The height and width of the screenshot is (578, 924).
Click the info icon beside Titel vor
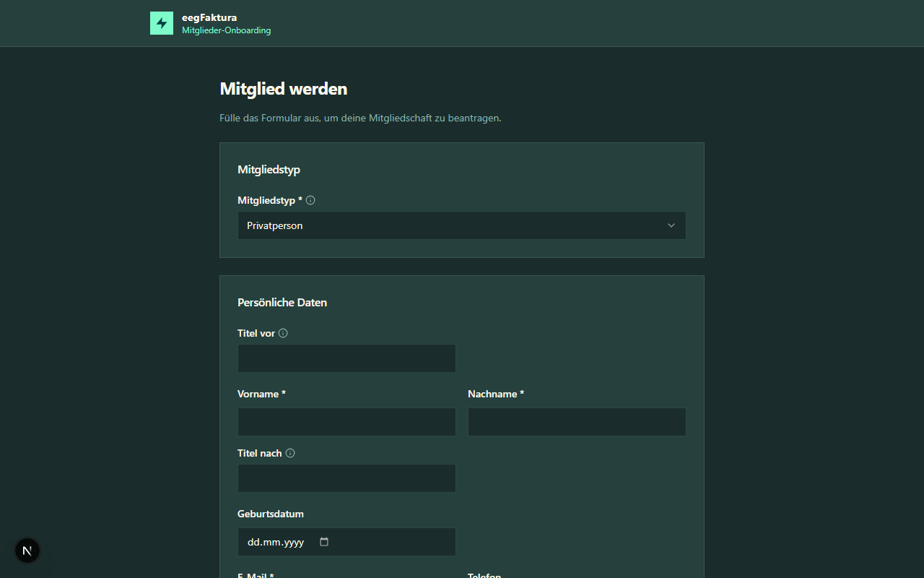click(x=283, y=333)
